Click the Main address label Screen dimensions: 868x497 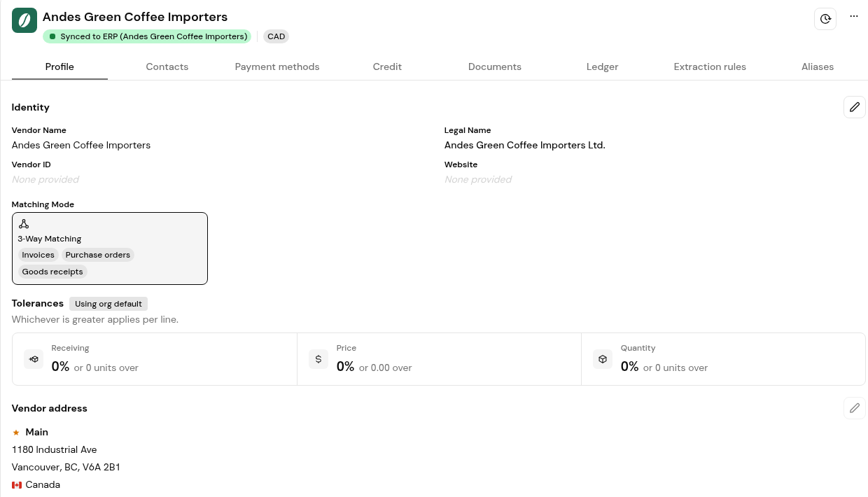37,432
